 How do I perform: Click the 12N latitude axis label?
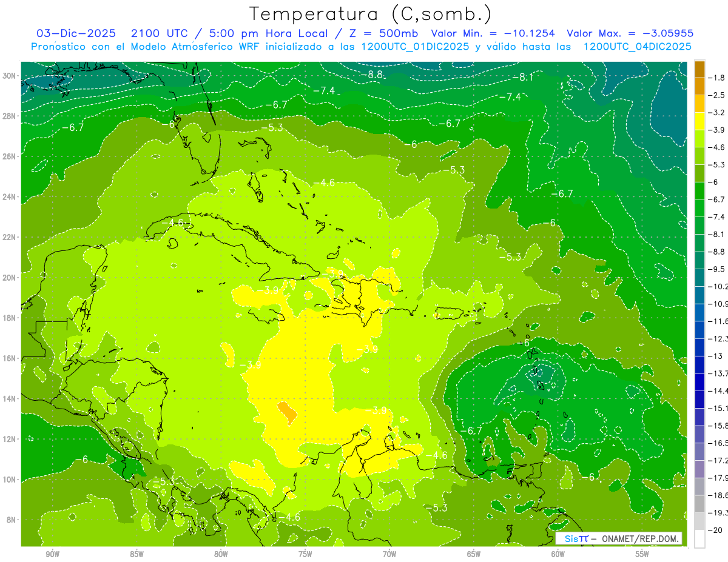coord(10,439)
